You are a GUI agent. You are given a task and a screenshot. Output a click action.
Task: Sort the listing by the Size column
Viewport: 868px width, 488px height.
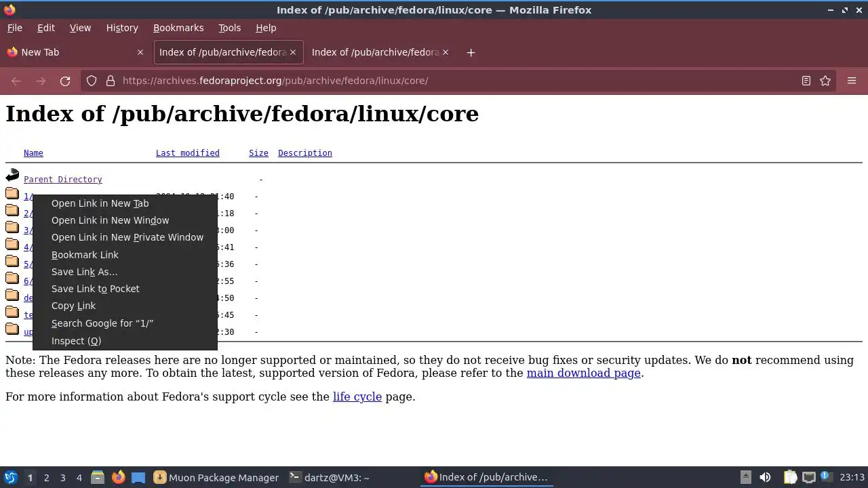258,153
